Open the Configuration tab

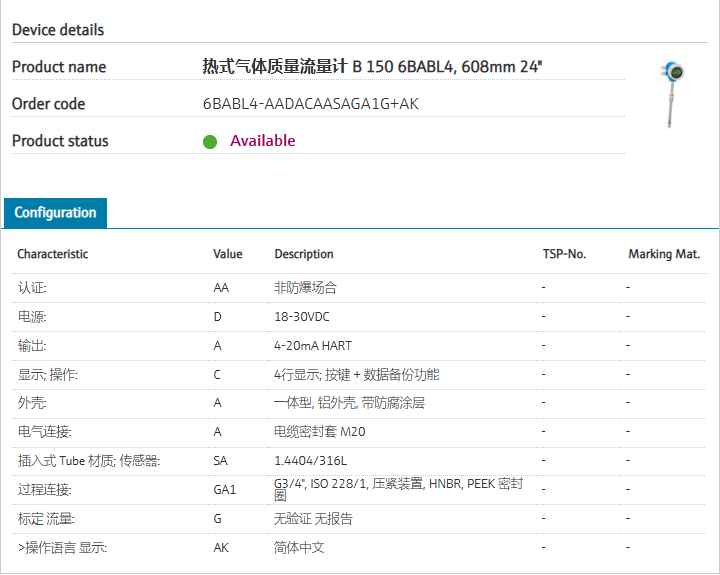[x=55, y=213]
